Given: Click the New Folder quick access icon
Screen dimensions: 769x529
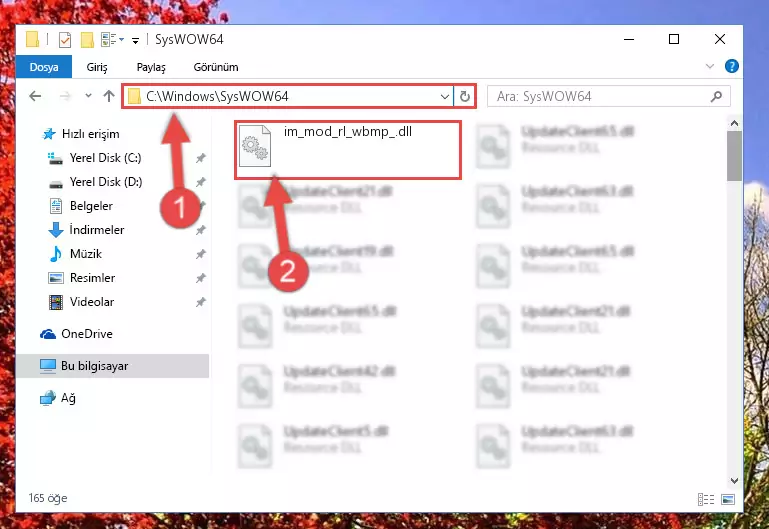Looking at the screenshot, I should (87, 40).
